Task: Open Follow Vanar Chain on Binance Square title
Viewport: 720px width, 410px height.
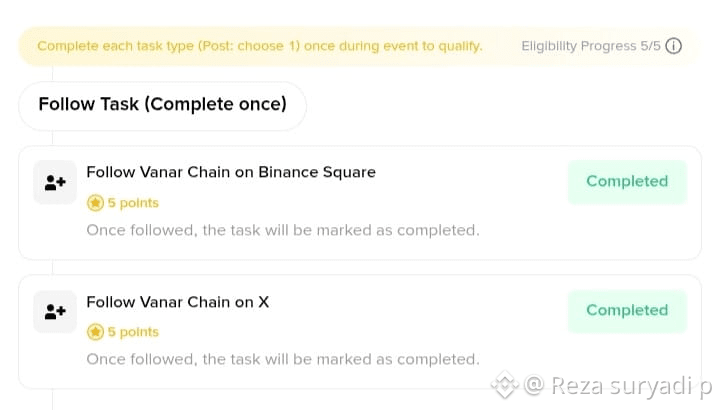Action: click(231, 172)
